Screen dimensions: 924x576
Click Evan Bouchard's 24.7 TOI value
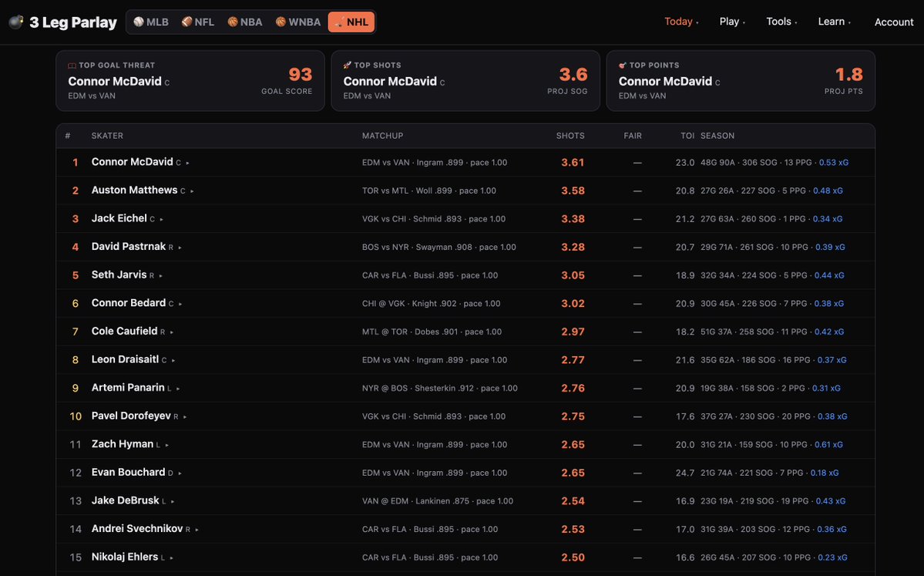pos(685,473)
